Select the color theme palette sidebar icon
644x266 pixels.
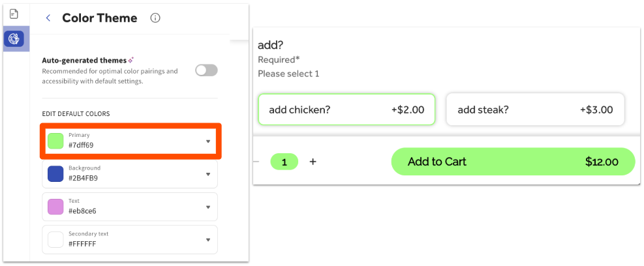pyautogui.click(x=14, y=38)
